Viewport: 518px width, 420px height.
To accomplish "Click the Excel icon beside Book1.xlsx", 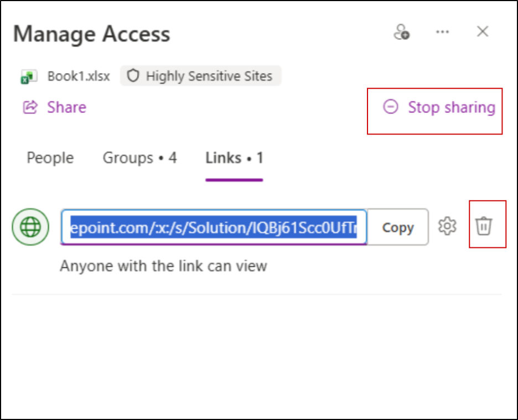I will pyautogui.click(x=28, y=76).
